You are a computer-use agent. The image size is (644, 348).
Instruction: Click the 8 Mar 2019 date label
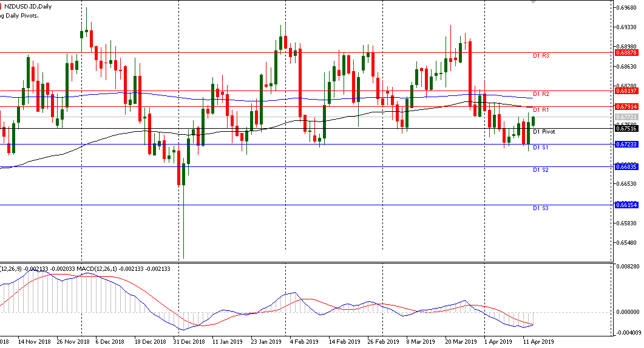click(421, 341)
